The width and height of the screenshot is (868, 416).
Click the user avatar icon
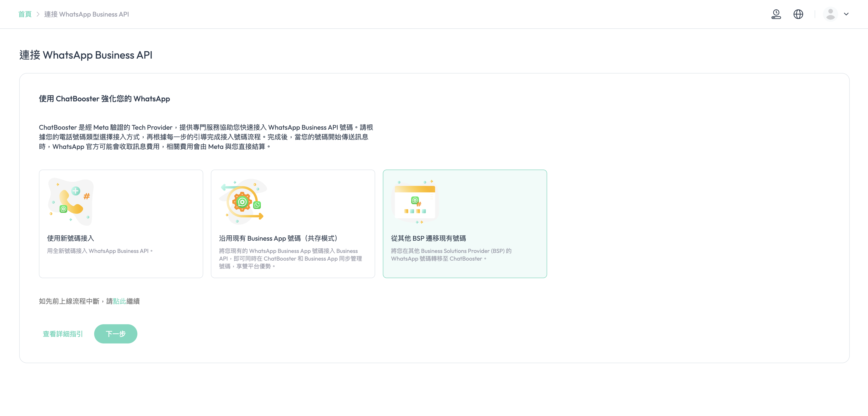tap(830, 14)
